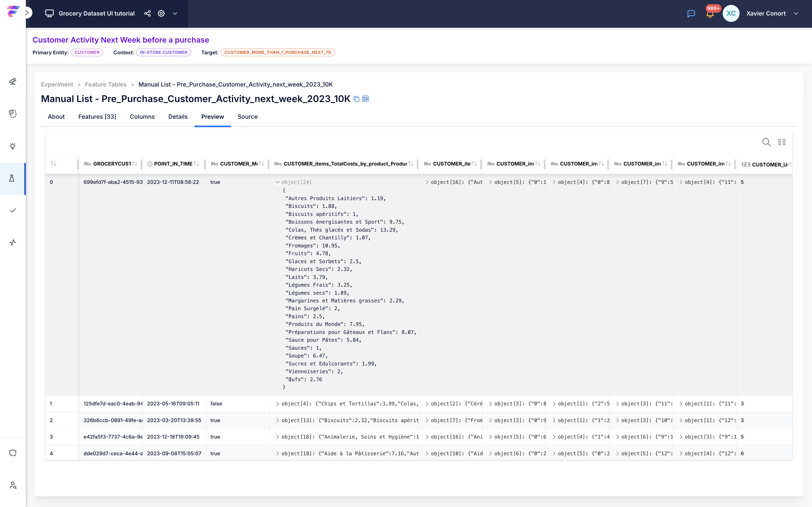Viewport: 812px width, 507px height.
Task: Click the CUSTOMER primary entity tag
Action: 87,52
